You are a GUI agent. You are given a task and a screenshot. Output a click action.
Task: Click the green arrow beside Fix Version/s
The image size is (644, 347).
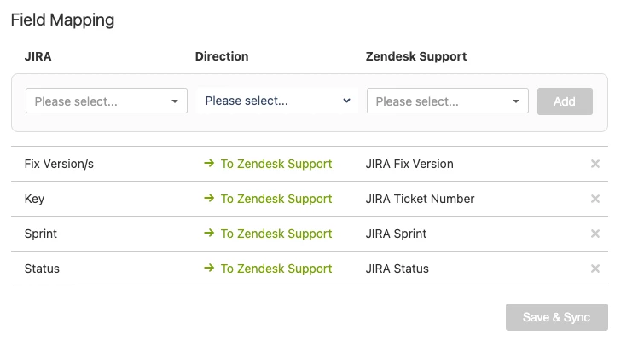click(x=209, y=164)
